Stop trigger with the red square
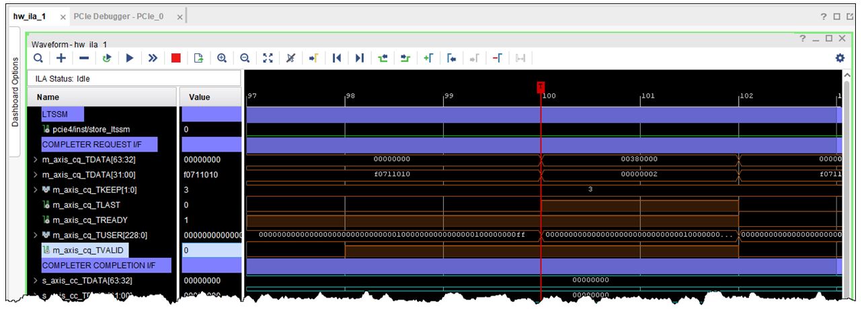This screenshot has height=309, width=868. tap(175, 58)
